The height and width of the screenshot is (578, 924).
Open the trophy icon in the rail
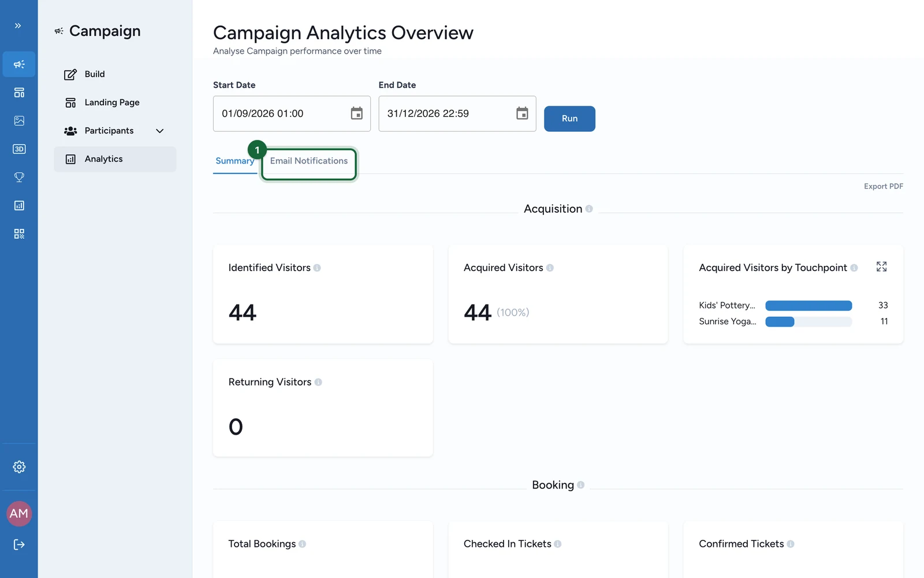[19, 177]
